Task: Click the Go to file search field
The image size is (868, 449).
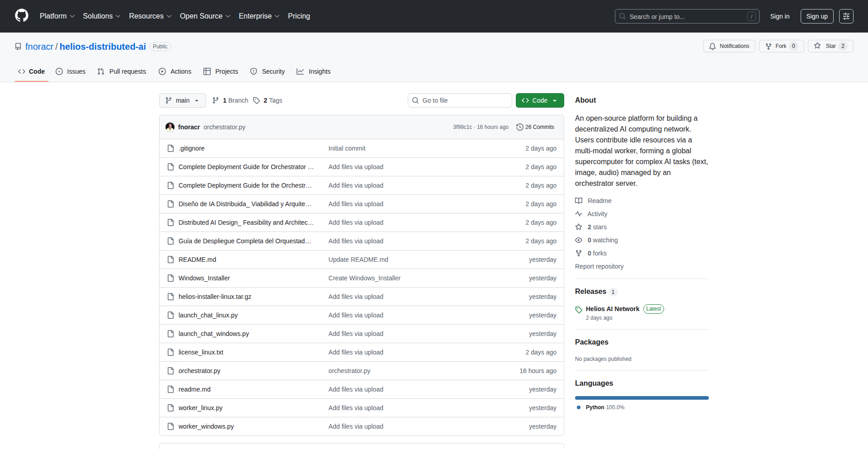Action: pyautogui.click(x=460, y=100)
